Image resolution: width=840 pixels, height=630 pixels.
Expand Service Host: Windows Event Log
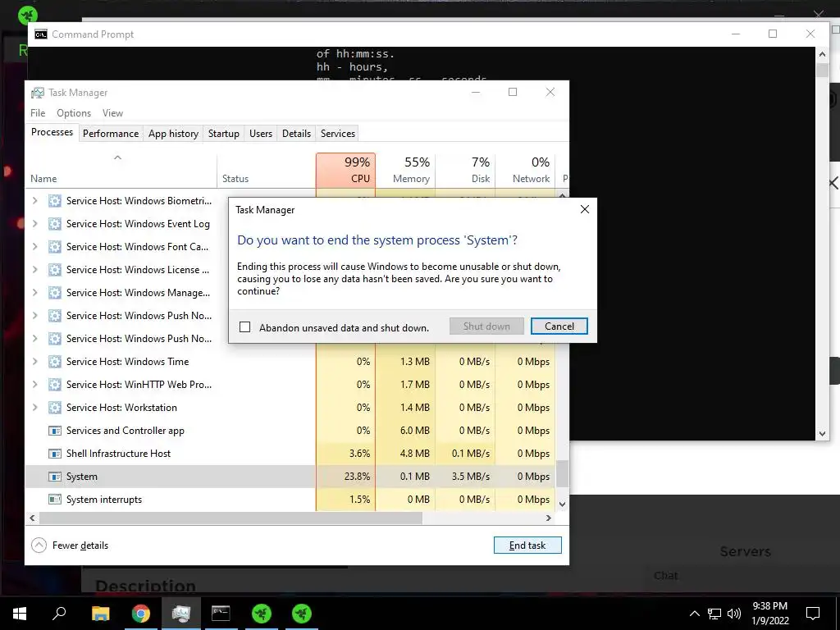tap(34, 224)
